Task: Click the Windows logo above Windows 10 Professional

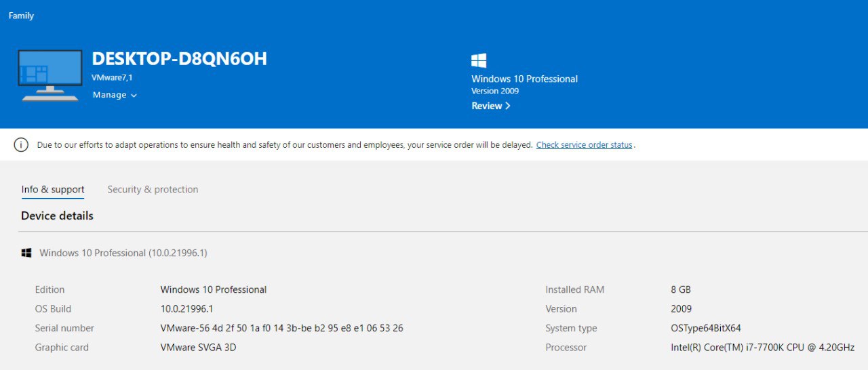Action: click(x=479, y=61)
